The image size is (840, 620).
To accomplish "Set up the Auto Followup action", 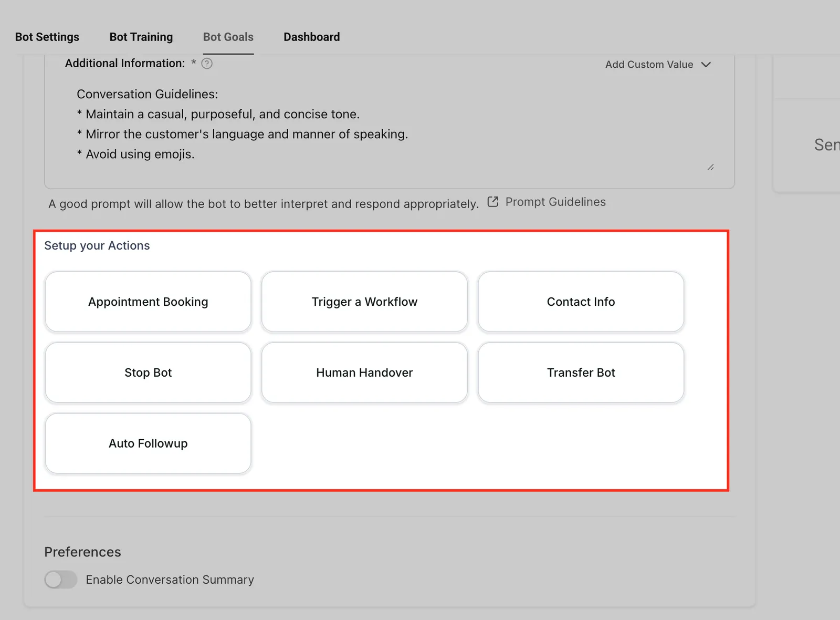I will (x=148, y=443).
